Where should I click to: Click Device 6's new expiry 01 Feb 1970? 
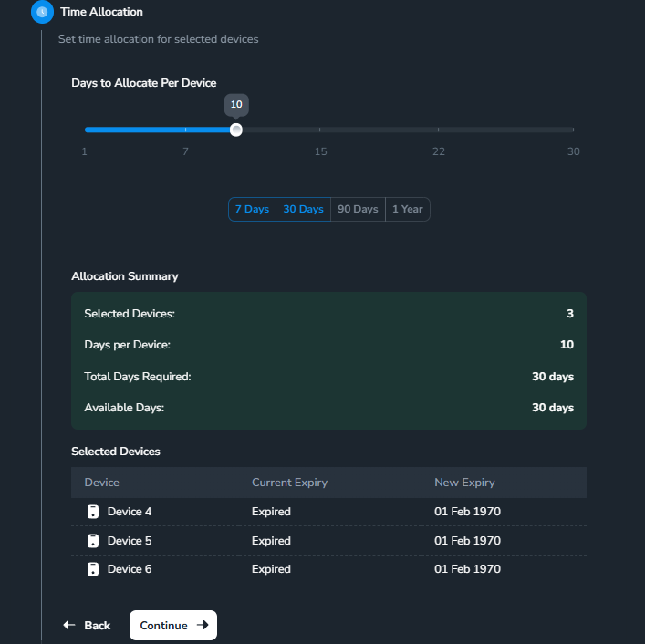(467, 569)
